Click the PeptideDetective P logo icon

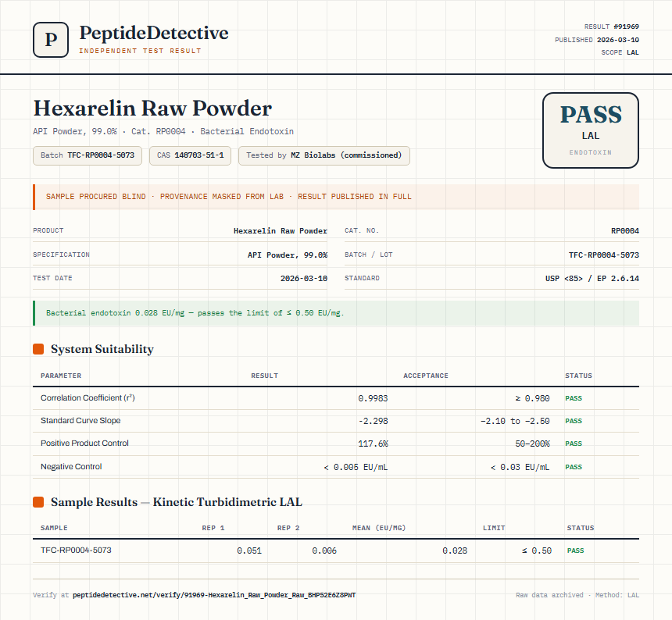pyautogui.click(x=51, y=40)
